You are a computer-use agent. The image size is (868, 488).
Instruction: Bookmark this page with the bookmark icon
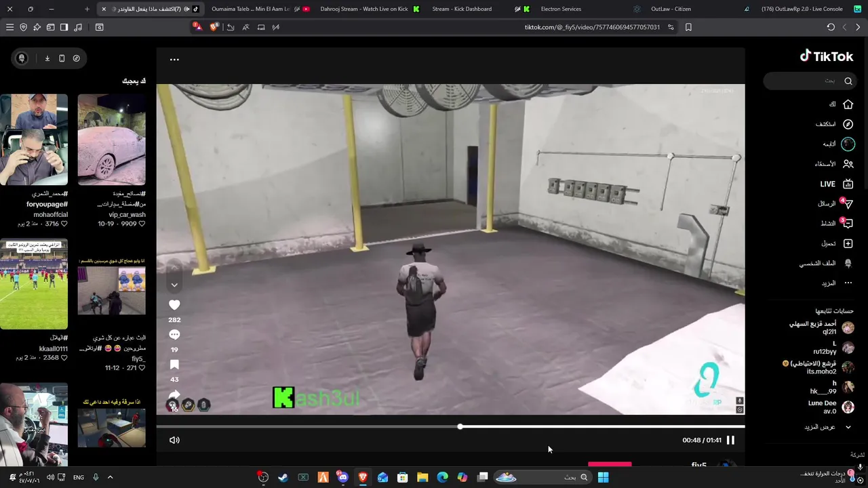[x=688, y=27]
